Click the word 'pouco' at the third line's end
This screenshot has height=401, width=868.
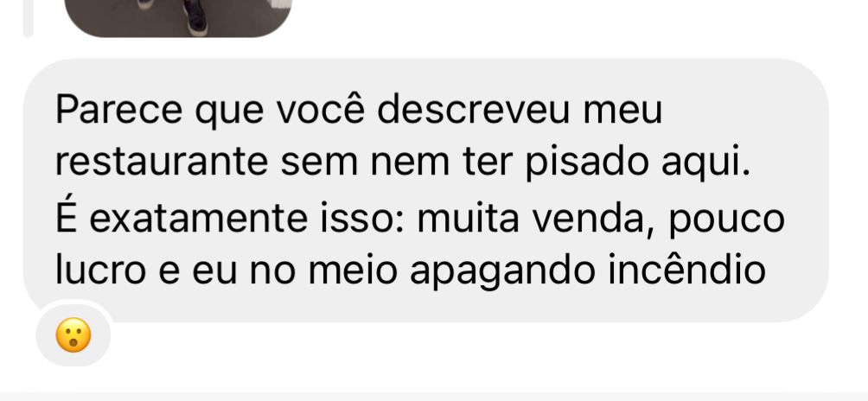coord(726,221)
